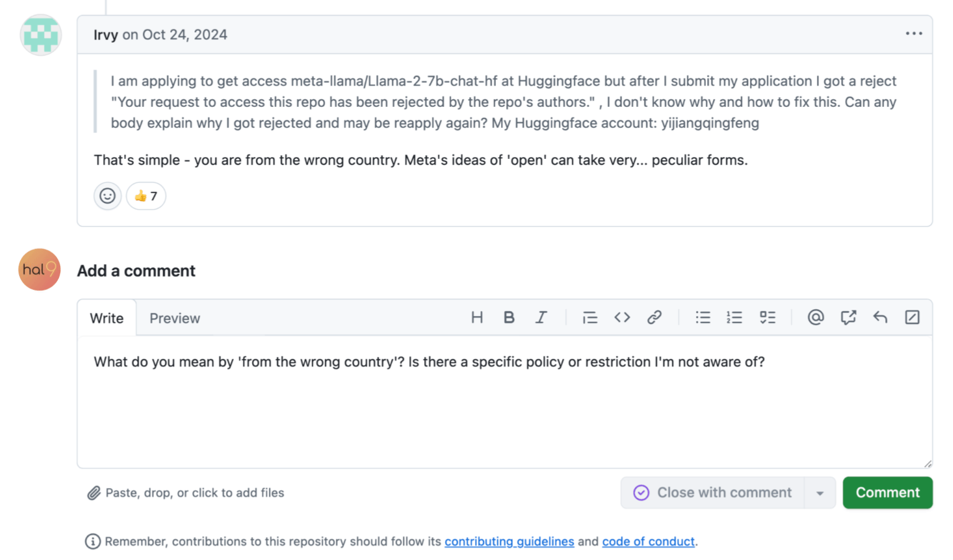The image size is (953, 560).
Task: Add a task list with checkboxes
Action: 767,318
